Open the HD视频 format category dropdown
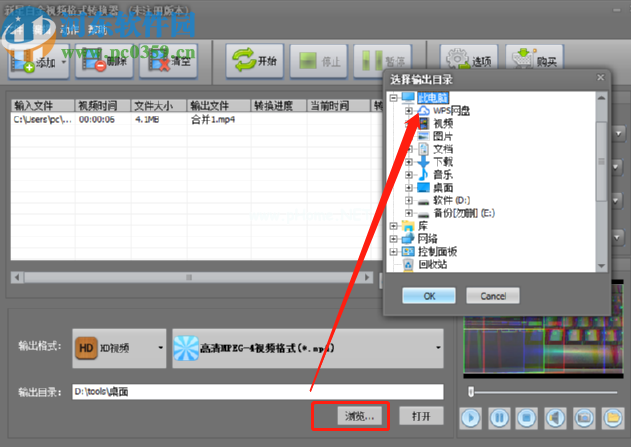 tap(160, 348)
